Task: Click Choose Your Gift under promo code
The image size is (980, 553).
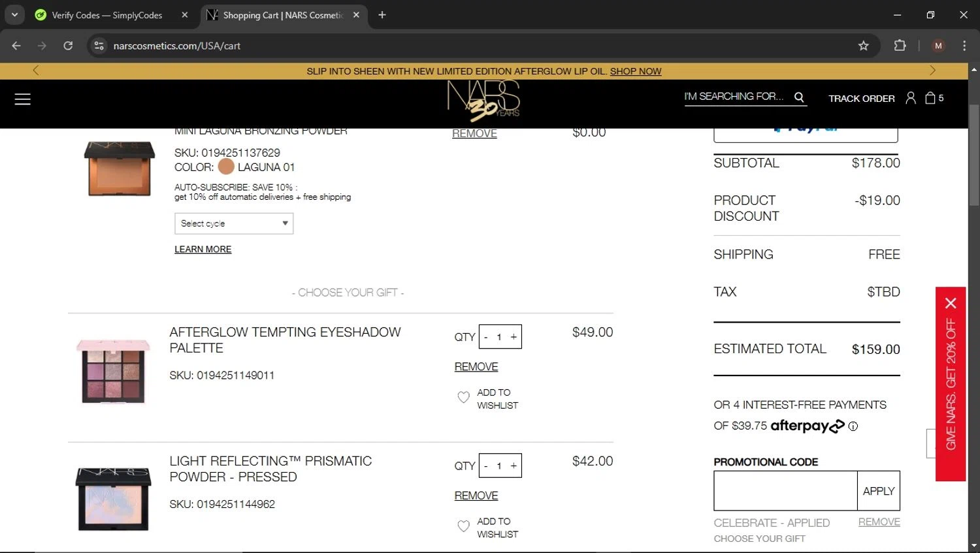Action: 759,539
